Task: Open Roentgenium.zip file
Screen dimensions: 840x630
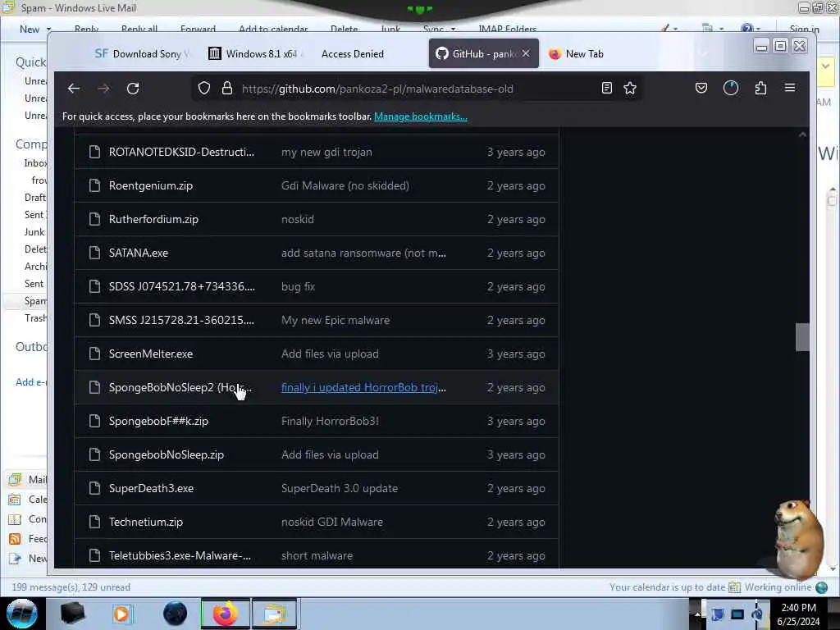Action: (151, 186)
